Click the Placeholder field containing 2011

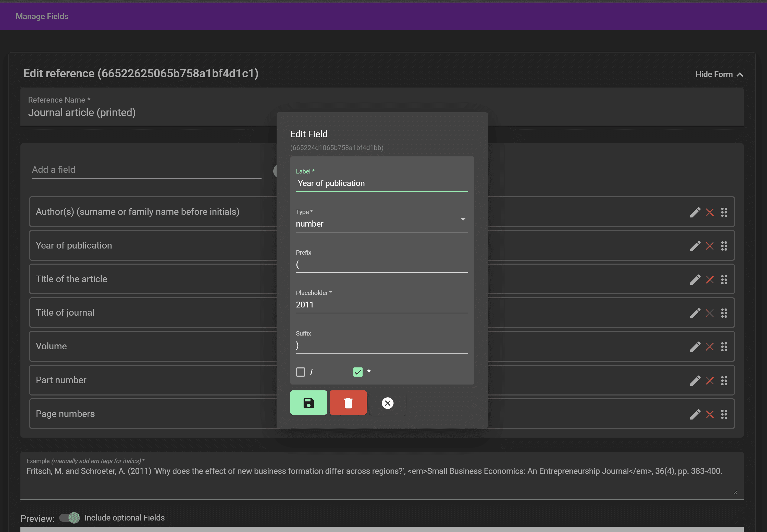click(x=382, y=304)
